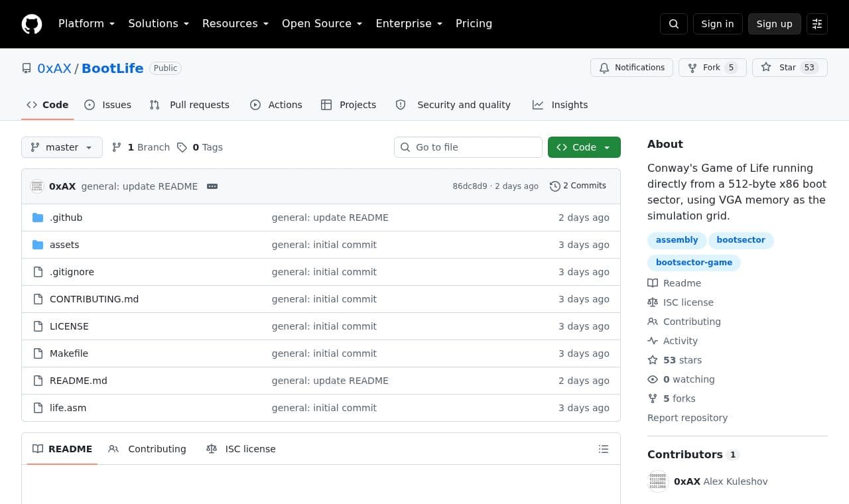Open the Makefile file

[x=69, y=353]
